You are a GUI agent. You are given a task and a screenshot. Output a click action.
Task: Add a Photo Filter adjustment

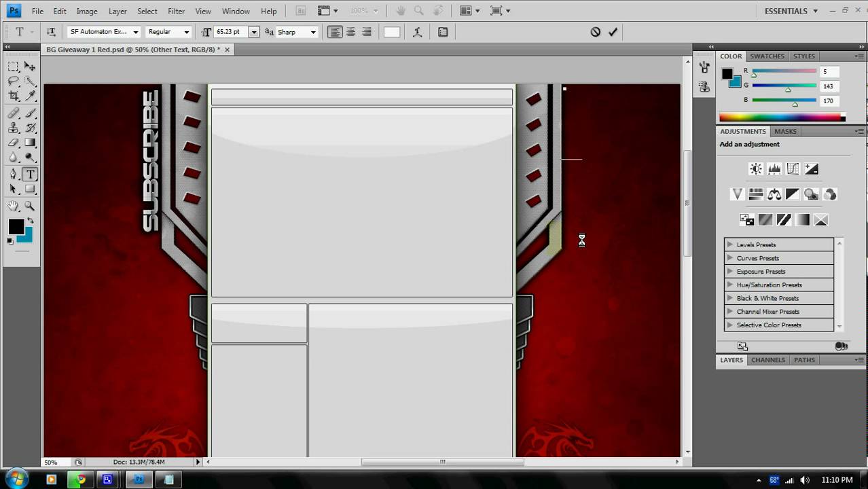tap(811, 194)
